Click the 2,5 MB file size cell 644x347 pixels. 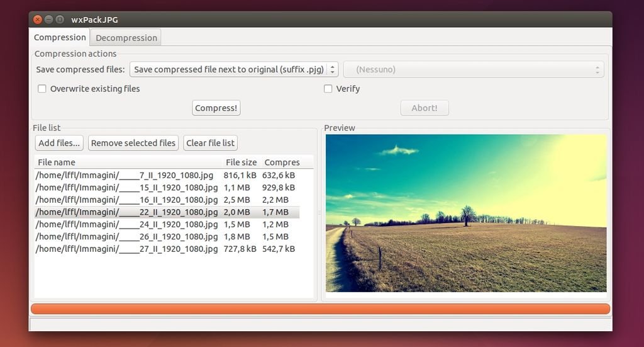click(x=236, y=200)
